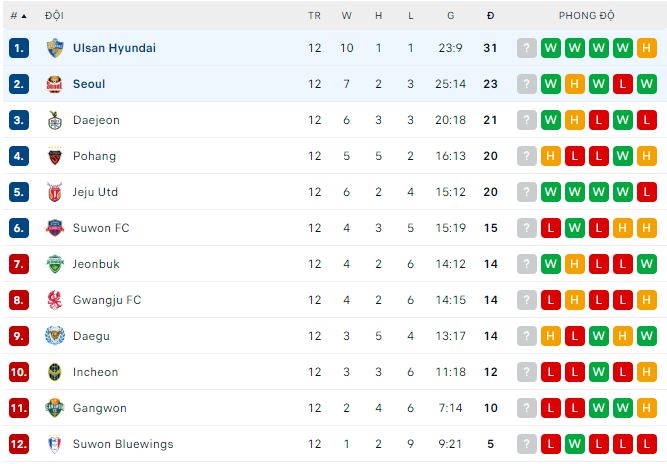This screenshot has width=667, height=464.
Task: Click the TR matches played header
Action: [315, 16]
